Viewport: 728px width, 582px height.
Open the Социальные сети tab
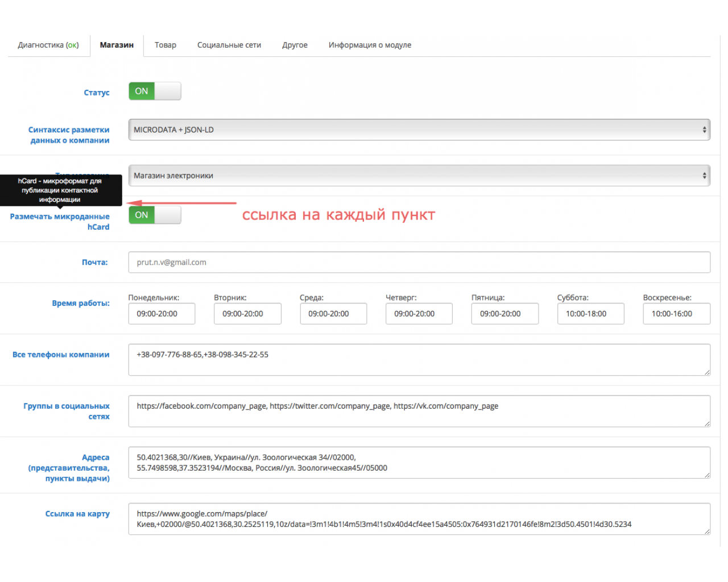click(x=229, y=45)
